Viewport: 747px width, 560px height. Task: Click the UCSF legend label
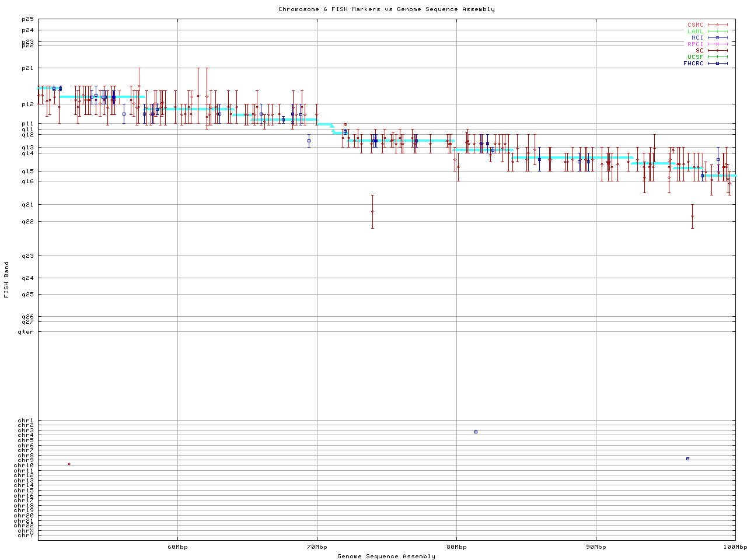coord(695,57)
